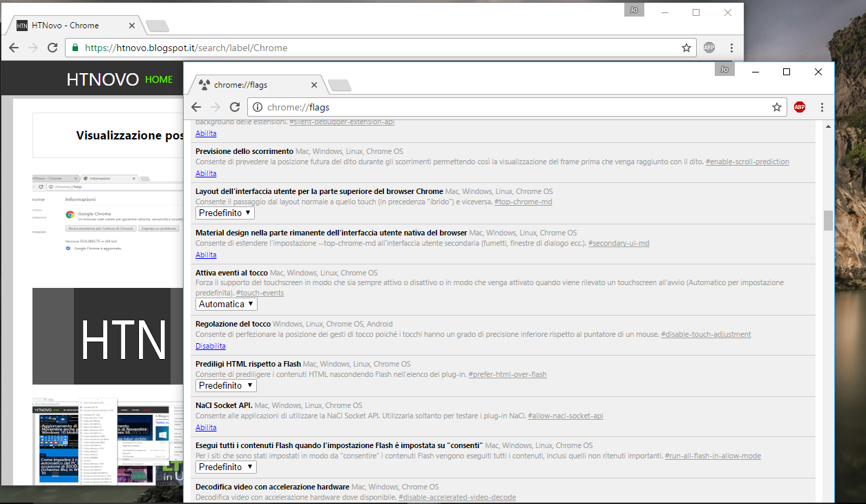Open Chrome menu in HTNovo window

(731, 48)
